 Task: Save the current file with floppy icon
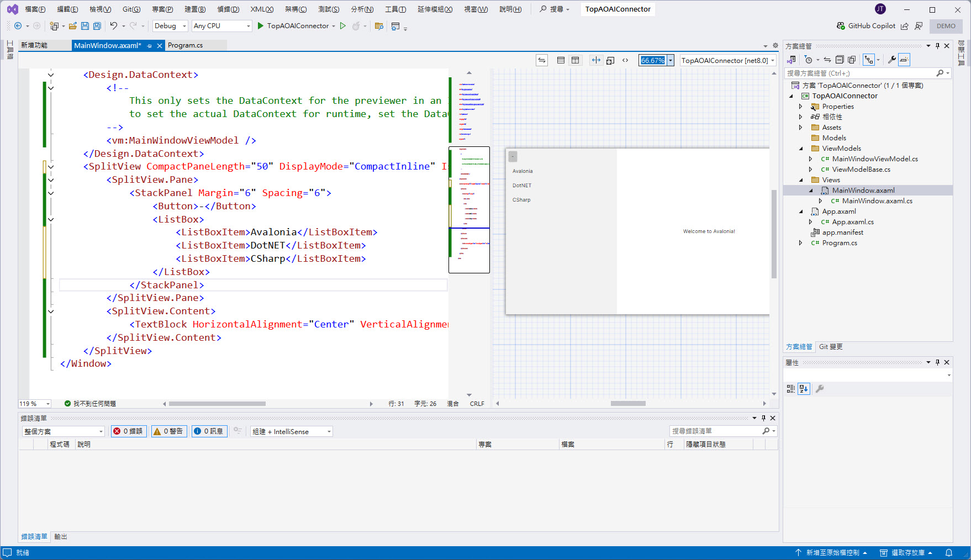85,26
